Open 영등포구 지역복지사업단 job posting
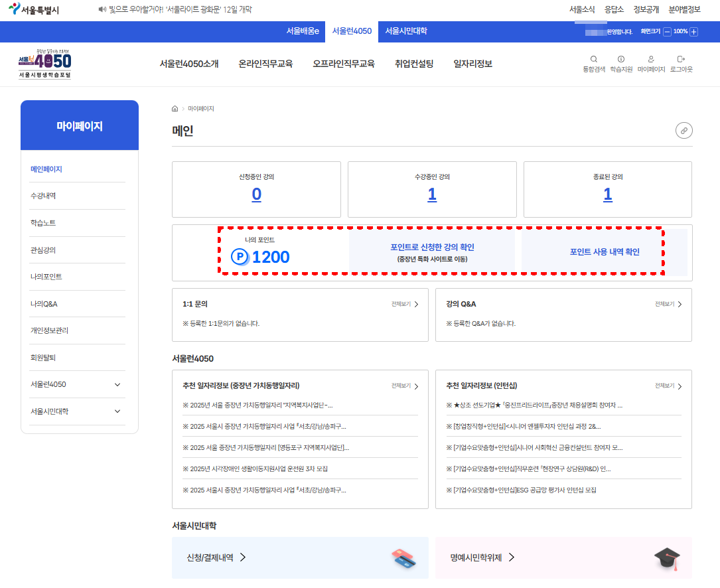This screenshot has width=720, height=588. (266, 447)
